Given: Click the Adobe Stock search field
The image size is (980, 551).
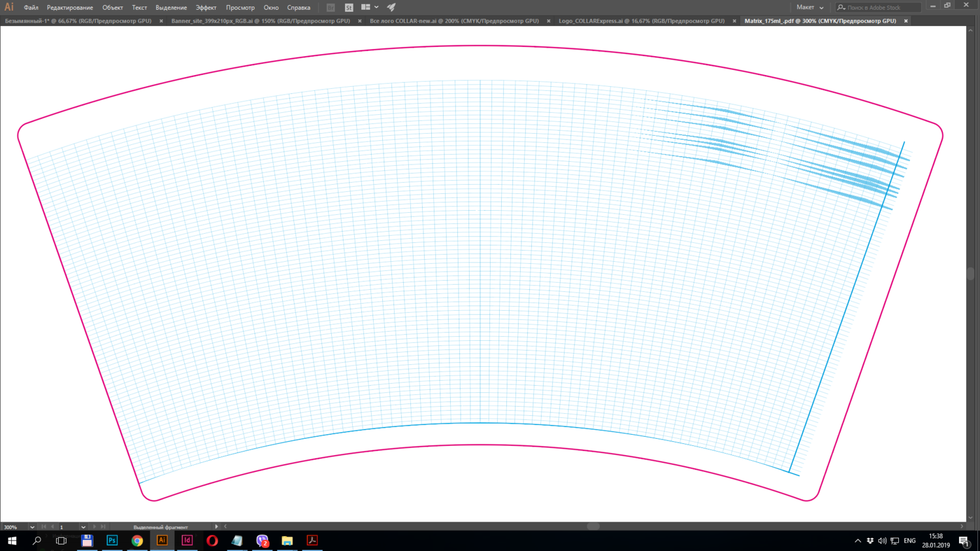Looking at the screenshot, I should (882, 7).
